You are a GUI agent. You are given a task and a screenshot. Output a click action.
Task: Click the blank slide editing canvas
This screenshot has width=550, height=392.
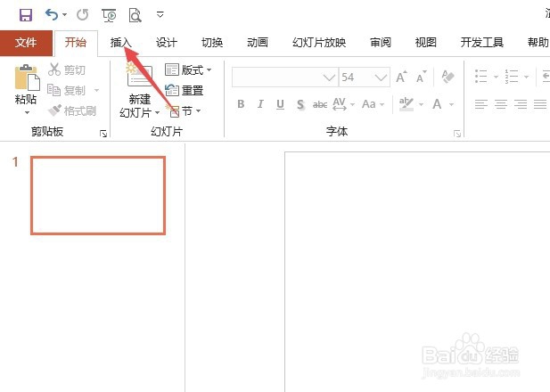pyautogui.click(x=417, y=272)
